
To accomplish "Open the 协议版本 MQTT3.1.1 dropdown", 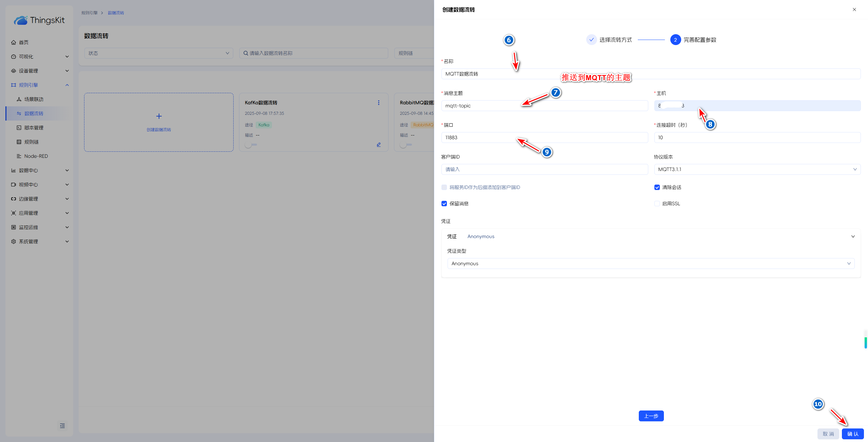I will [757, 169].
